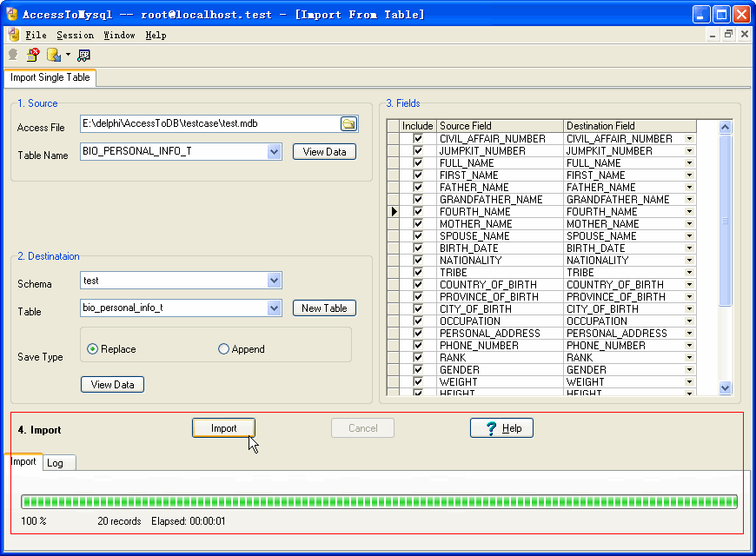Click the '20 records' status text

(x=119, y=521)
